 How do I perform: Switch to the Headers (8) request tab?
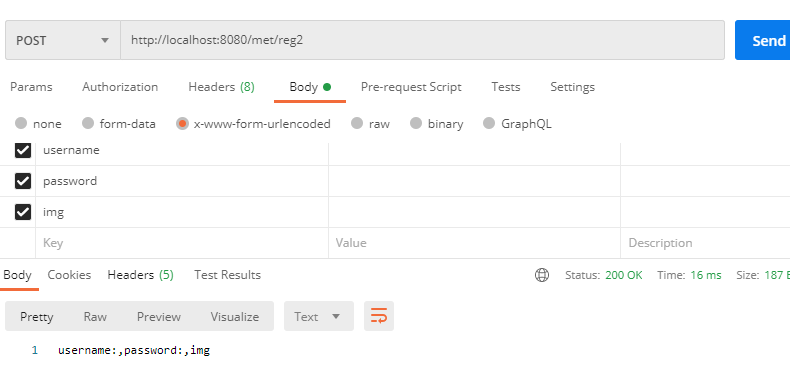point(221,87)
